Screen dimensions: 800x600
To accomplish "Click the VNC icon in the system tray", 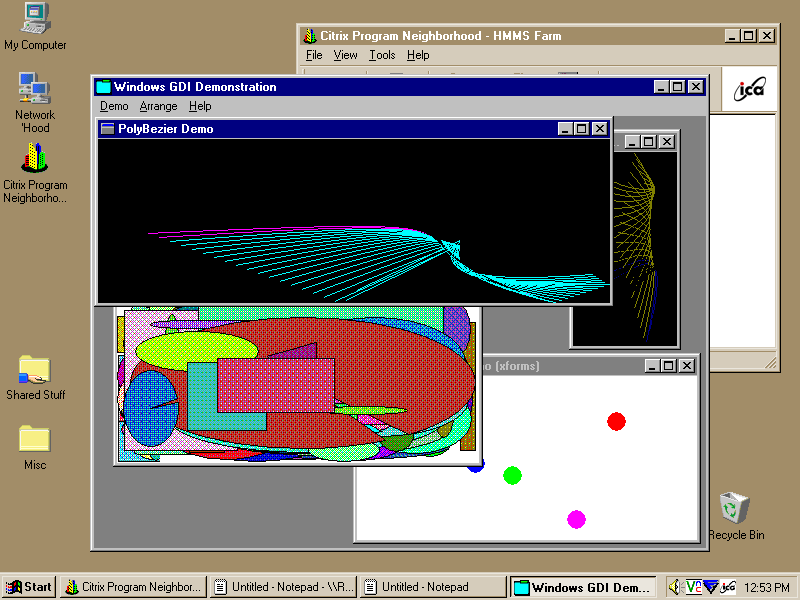I will pos(692,587).
